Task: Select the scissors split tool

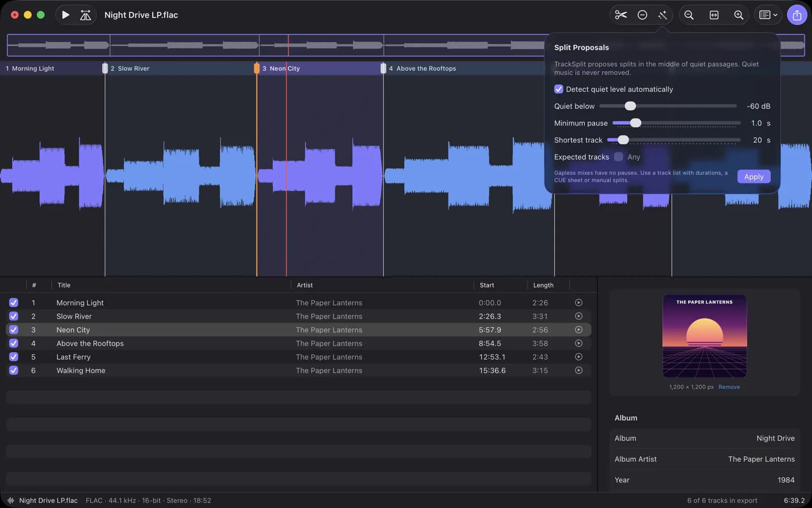Action: tap(621, 15)
